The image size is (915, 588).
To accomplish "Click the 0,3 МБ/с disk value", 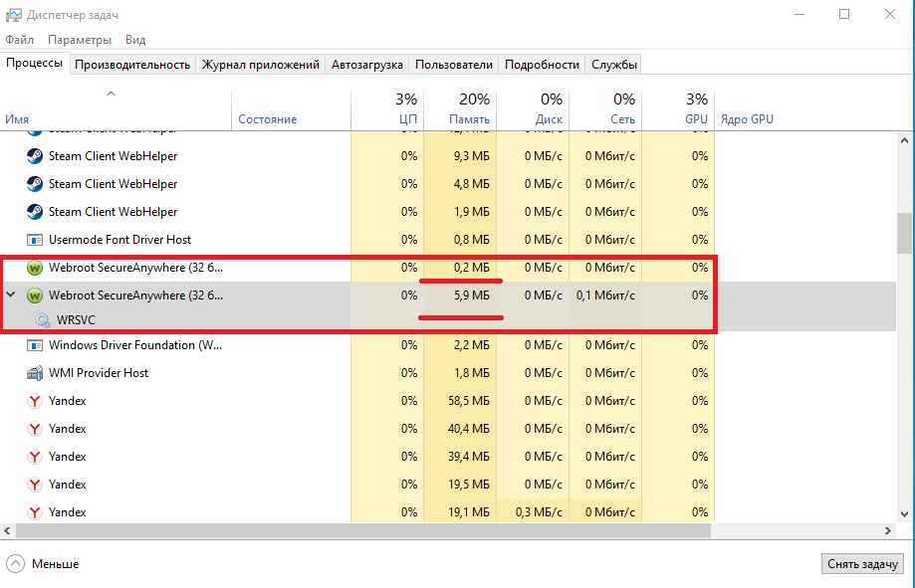I will point(539,512).
